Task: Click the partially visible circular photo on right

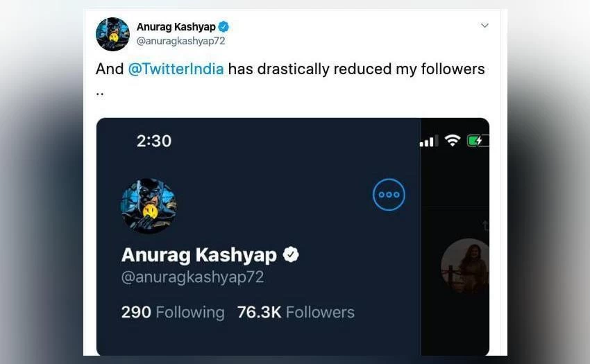Action: (x=466, y=266)
